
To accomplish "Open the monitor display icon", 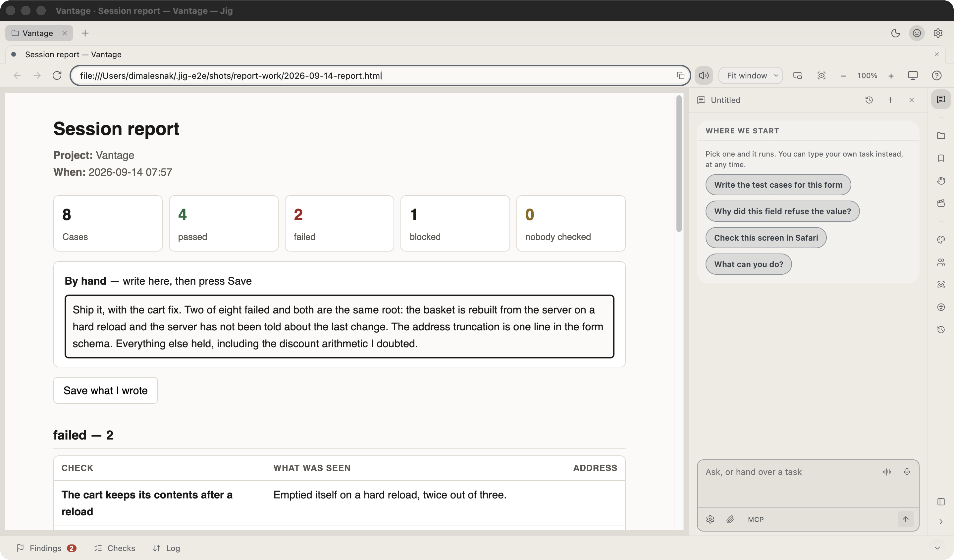I will [x=913, y=76].
